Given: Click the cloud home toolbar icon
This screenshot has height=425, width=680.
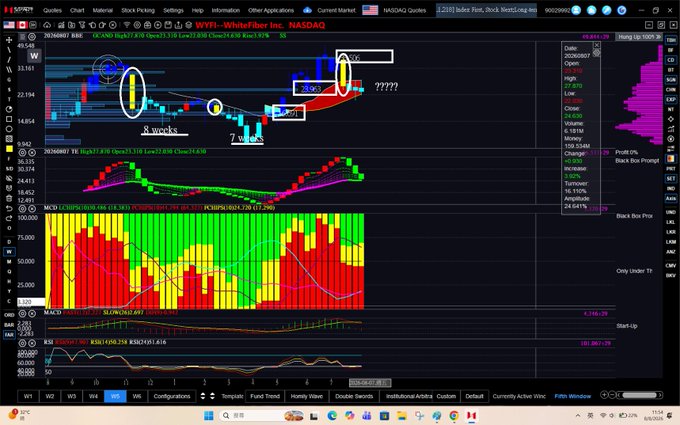Looking at the screenshot, I should [x=47, y=25].
